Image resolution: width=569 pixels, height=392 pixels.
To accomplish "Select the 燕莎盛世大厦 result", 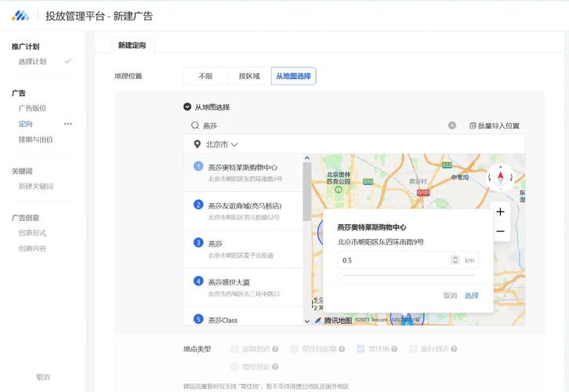I will [243, 288].
